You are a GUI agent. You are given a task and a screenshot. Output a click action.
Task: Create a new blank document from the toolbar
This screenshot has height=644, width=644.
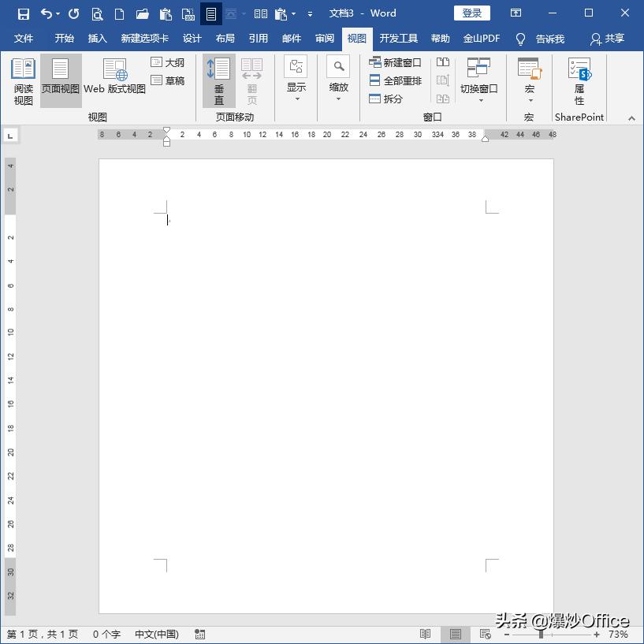click(x=119, y=14)
